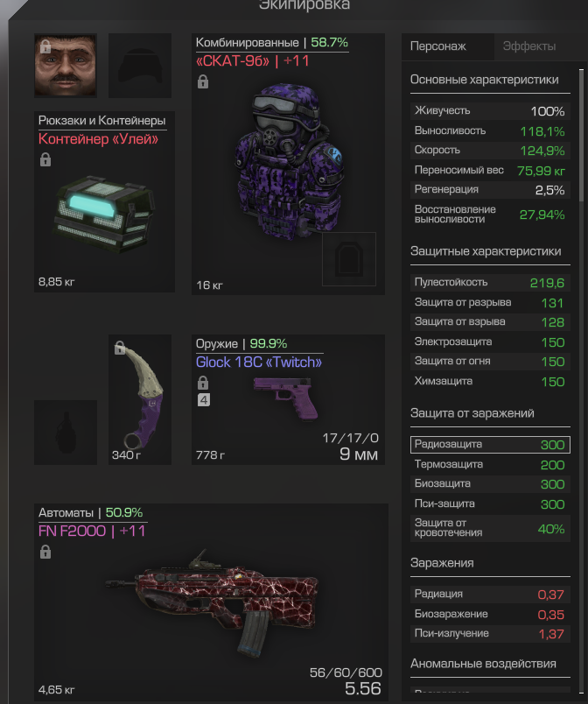Click the stats panel scrollbar

(x=581, y=135)
